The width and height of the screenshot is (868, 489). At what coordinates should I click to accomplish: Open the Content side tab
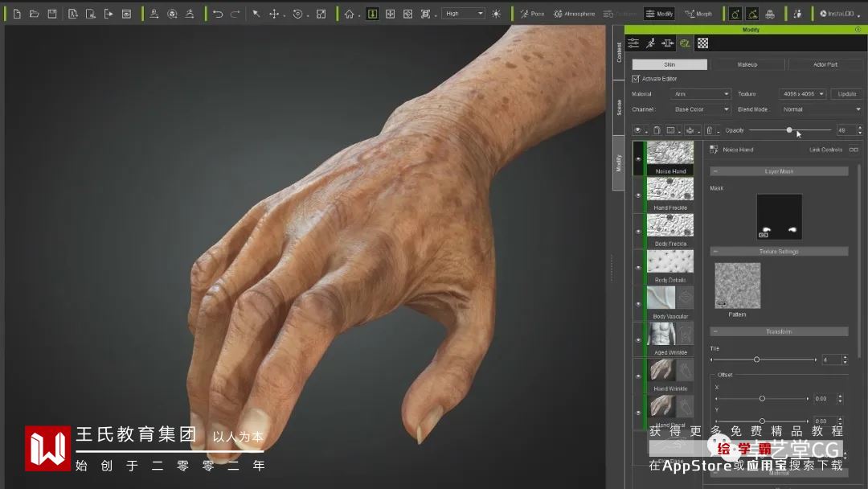(x=619, y=52)
